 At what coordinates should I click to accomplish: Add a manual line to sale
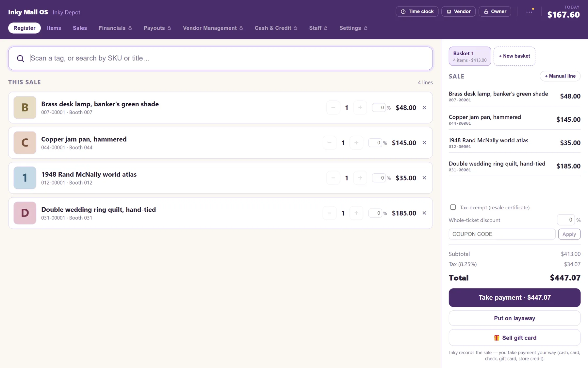pos(560,76)
